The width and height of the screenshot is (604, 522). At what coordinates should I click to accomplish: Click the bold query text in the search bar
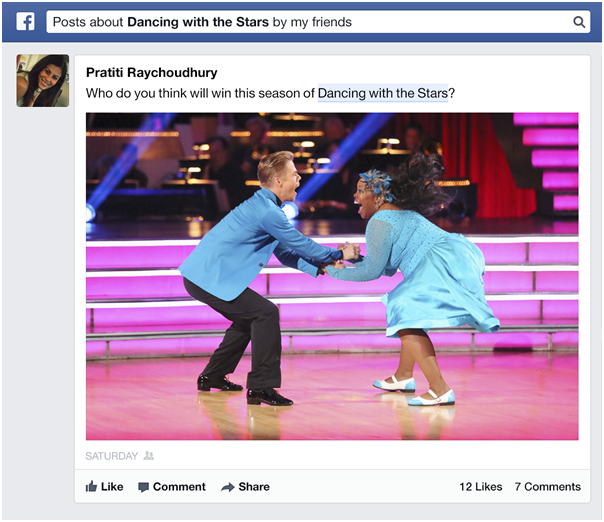point(198,22)
